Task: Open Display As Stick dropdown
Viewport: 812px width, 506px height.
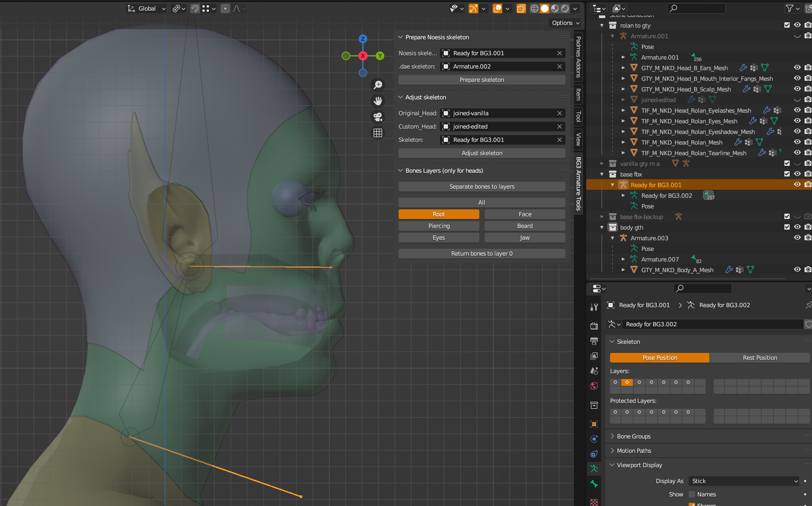Action: click(x=744, y=481)
